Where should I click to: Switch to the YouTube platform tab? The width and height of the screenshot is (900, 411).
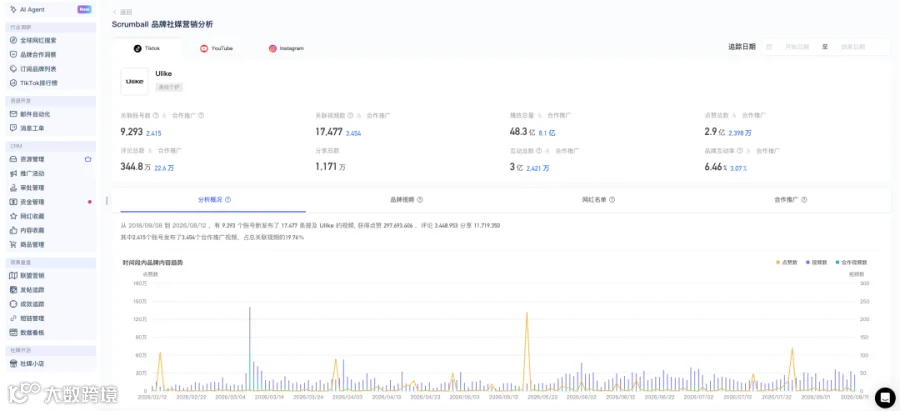216,49
